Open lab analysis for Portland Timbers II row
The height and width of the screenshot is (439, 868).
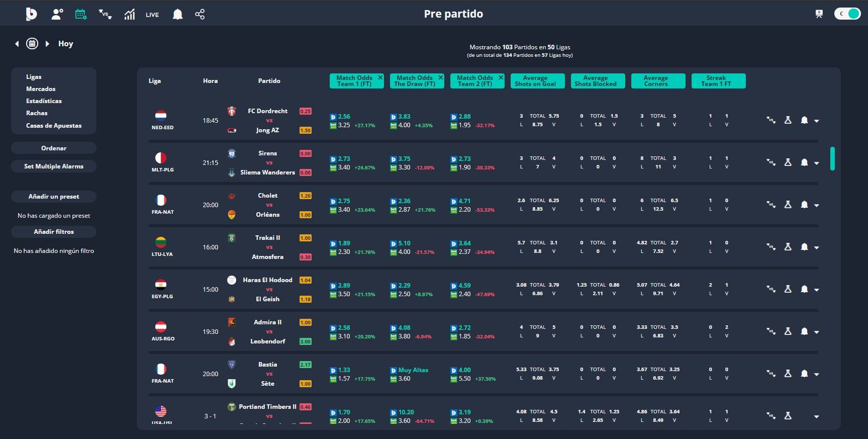coord(788,416)
